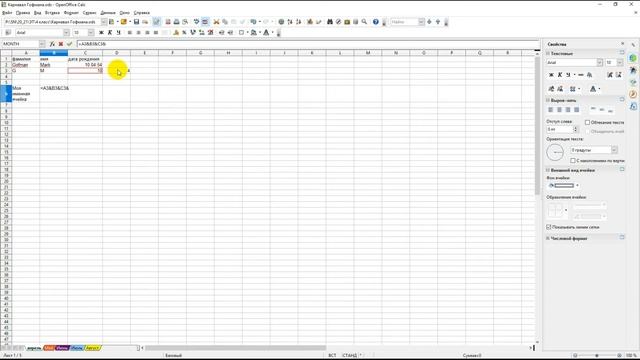Click the Copy icon in toolbar

pos(225,22)
